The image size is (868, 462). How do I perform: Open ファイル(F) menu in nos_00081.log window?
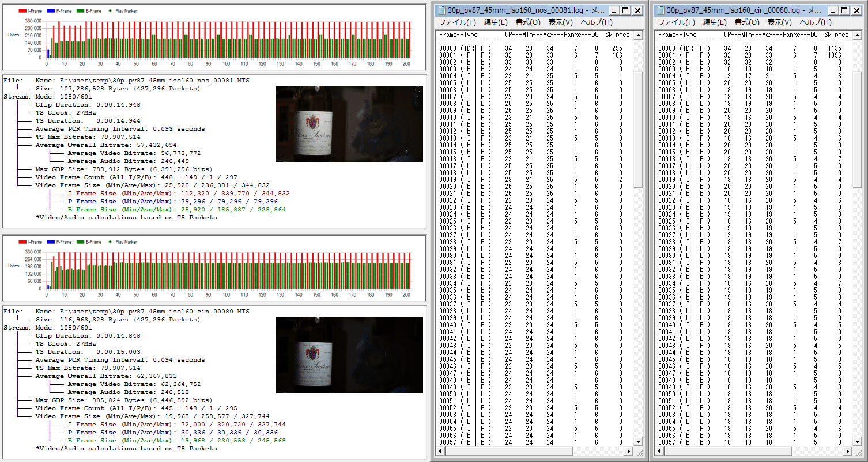[458, 22]
